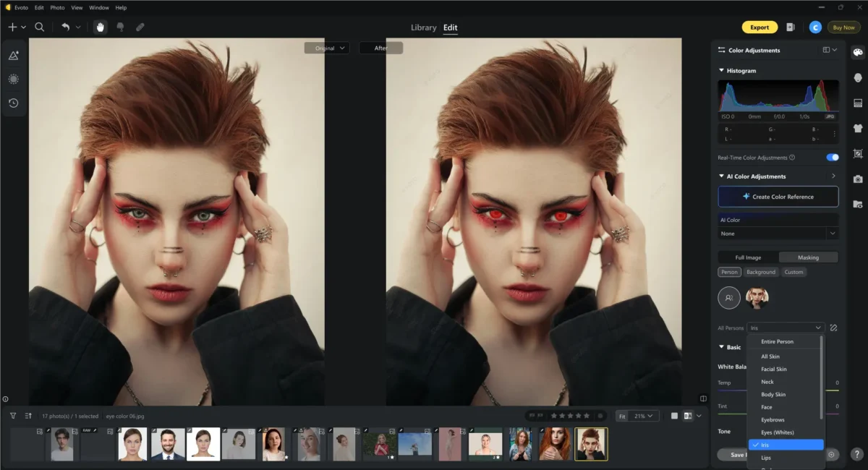This screenshot has width=868, height=470.
Task: Click the compare panel icon next to Export
Action: click(x=791, y=27)
